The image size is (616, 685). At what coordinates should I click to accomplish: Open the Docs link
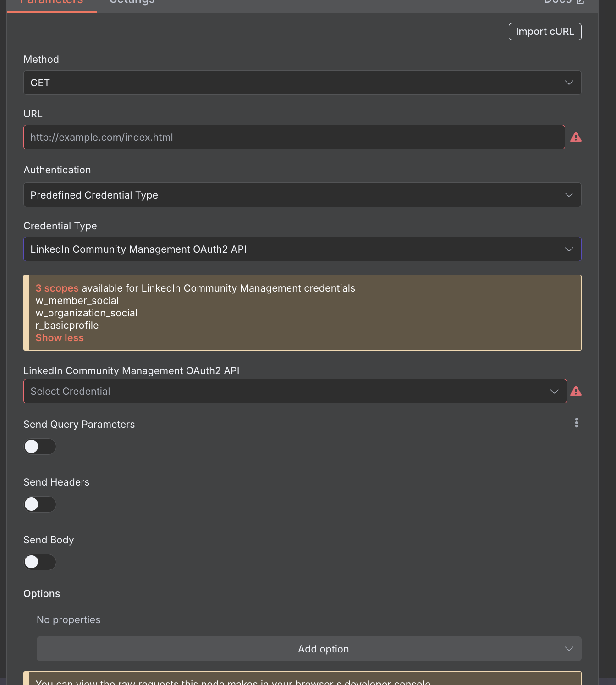tap(564, 2)
